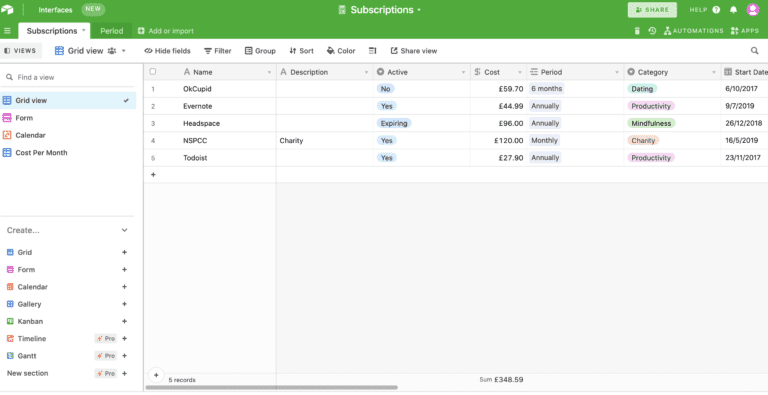The width and height of the screenshot is (768, 395).
Task: Toggle the Views sidebar button
Action: click(20, 50)
